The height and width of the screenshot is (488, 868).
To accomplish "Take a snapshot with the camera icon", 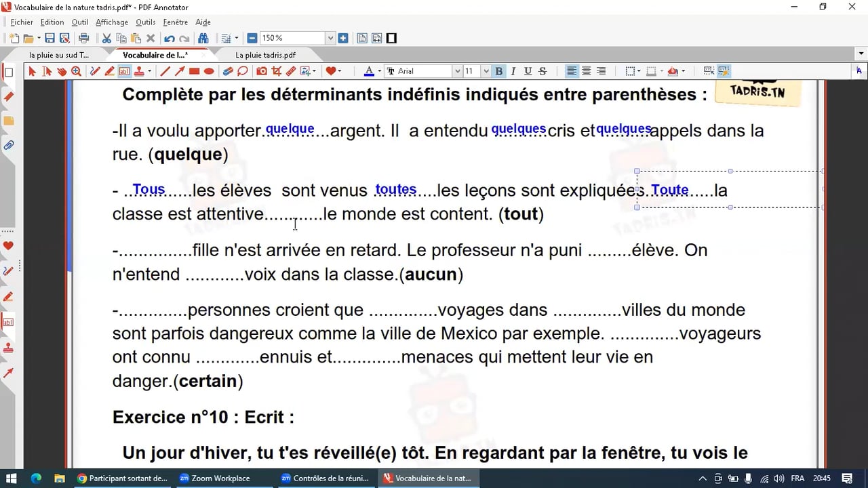I will point(261,71).
